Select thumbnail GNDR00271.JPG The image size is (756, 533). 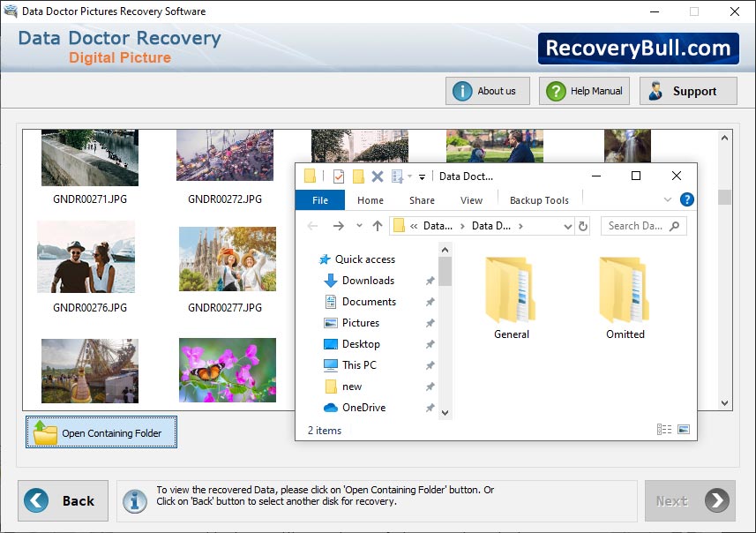90,158
